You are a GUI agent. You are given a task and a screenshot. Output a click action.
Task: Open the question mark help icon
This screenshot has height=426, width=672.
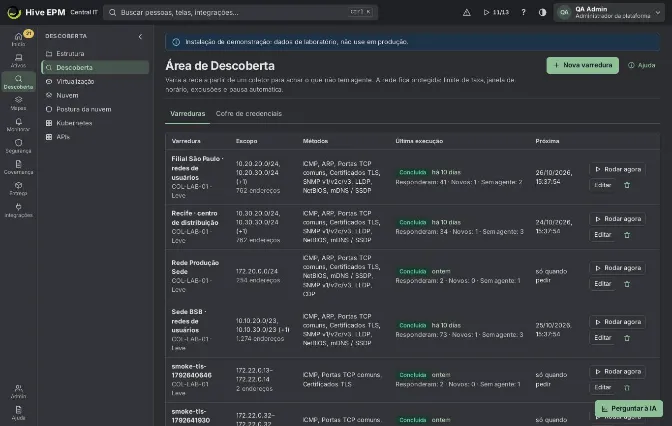click(x=523, y=12)
